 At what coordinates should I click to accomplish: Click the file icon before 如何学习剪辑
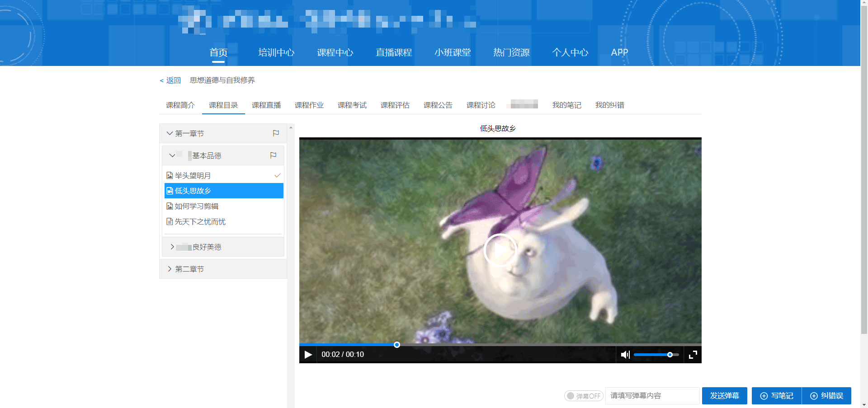(x=170, y=206)
